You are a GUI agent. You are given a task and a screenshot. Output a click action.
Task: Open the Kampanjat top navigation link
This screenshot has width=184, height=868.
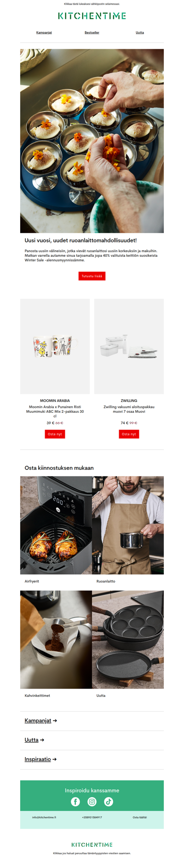pos(44,33)
